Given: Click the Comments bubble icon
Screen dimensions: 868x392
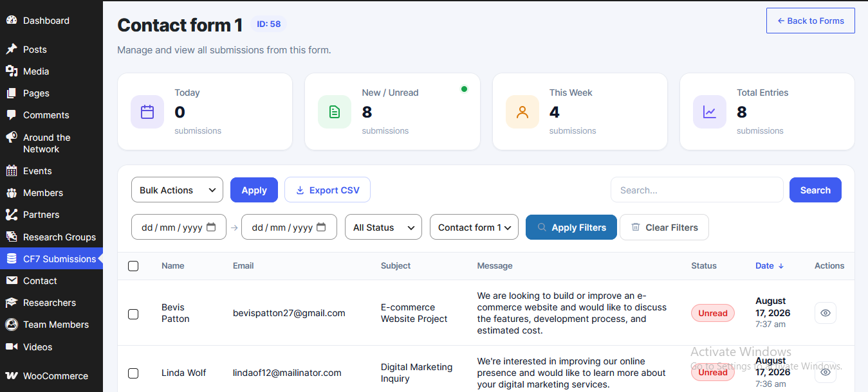Looking at the screenshot, I should tap(12, 115).
